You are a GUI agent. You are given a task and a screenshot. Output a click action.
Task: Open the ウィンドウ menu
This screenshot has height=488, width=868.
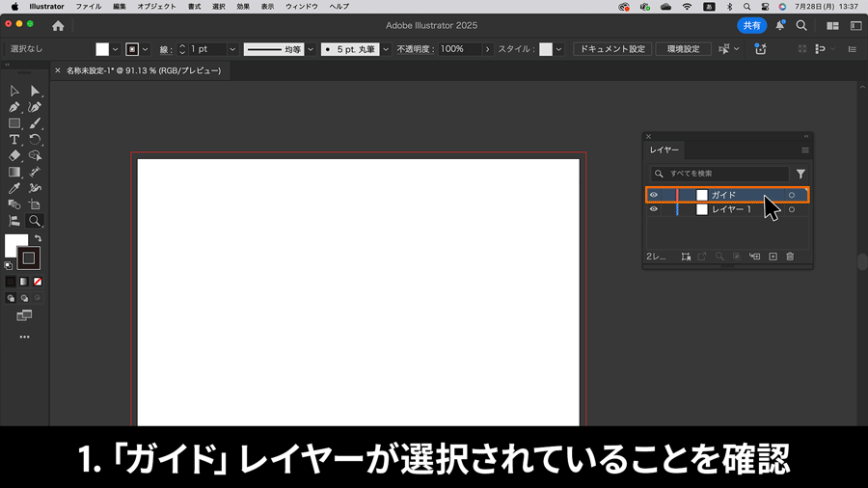302,7
